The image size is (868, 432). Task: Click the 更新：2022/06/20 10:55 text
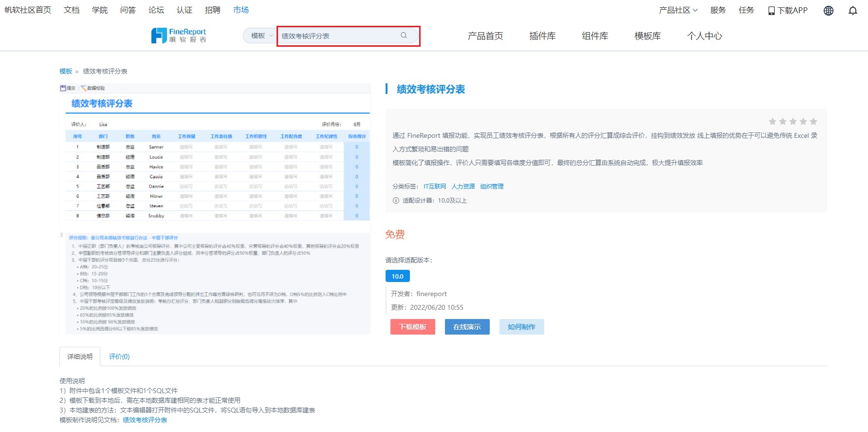coord(427,307)
